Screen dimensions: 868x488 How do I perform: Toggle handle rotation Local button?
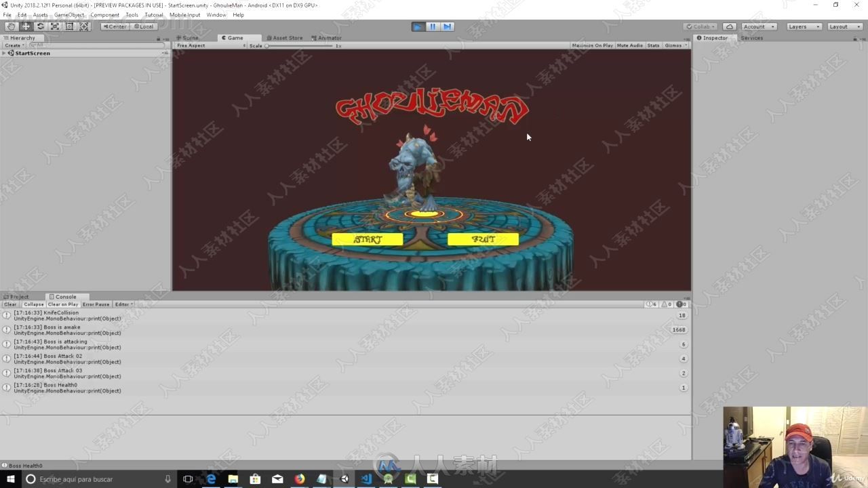click(x=144, y=26)
